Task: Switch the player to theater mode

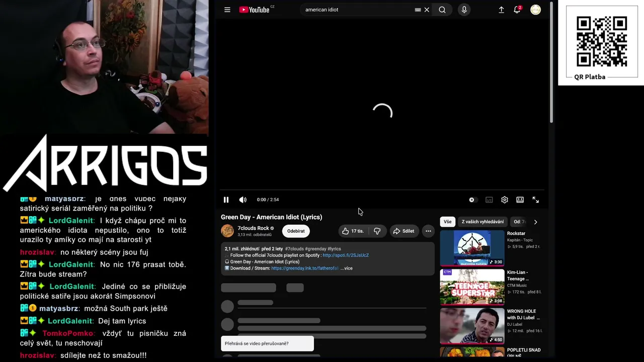Action: pos(520,200)
